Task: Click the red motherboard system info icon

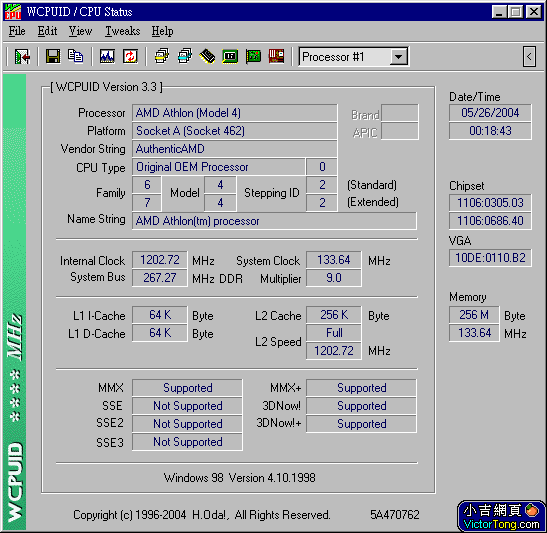Action: click(x=276, y=56)
